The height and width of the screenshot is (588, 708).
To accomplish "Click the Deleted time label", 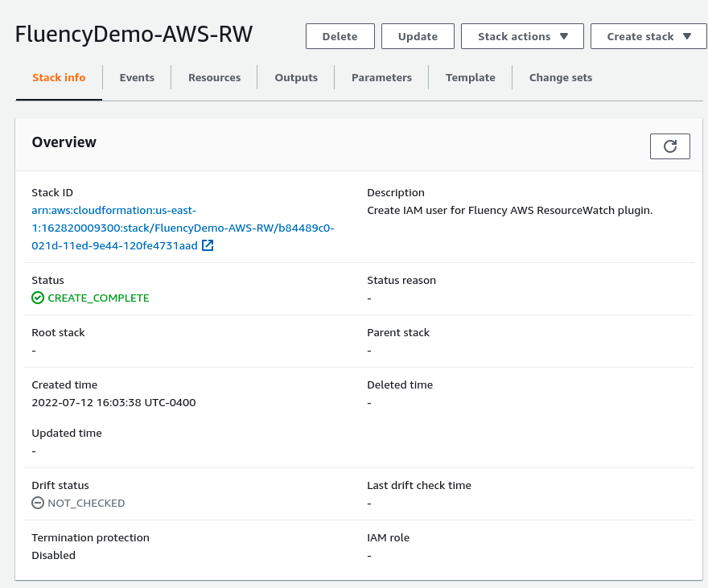I will point(400,384).
